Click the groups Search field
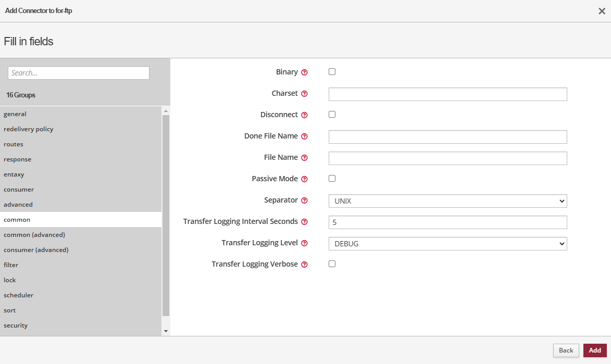The height and width of the screenshot is (364, 611). point(79,73)
